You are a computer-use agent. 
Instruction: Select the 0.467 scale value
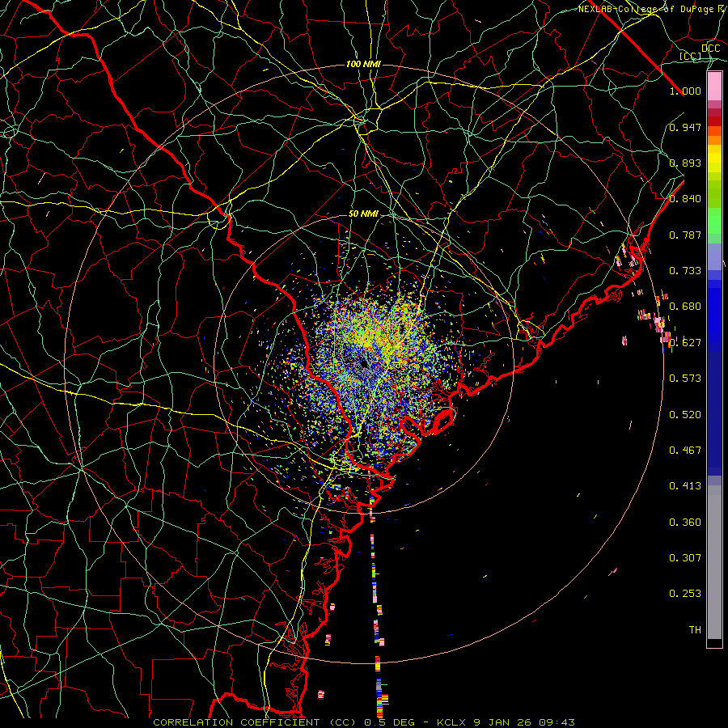(685, 451)
